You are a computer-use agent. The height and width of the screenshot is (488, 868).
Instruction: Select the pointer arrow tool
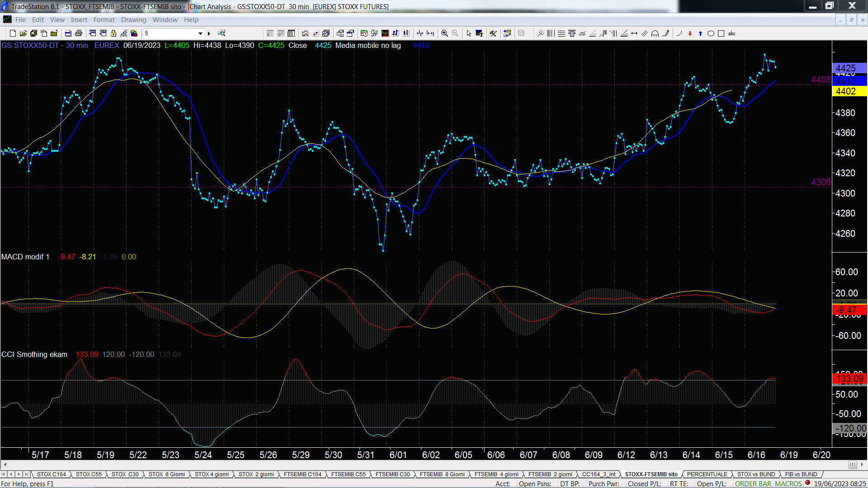tap(469, 33)
